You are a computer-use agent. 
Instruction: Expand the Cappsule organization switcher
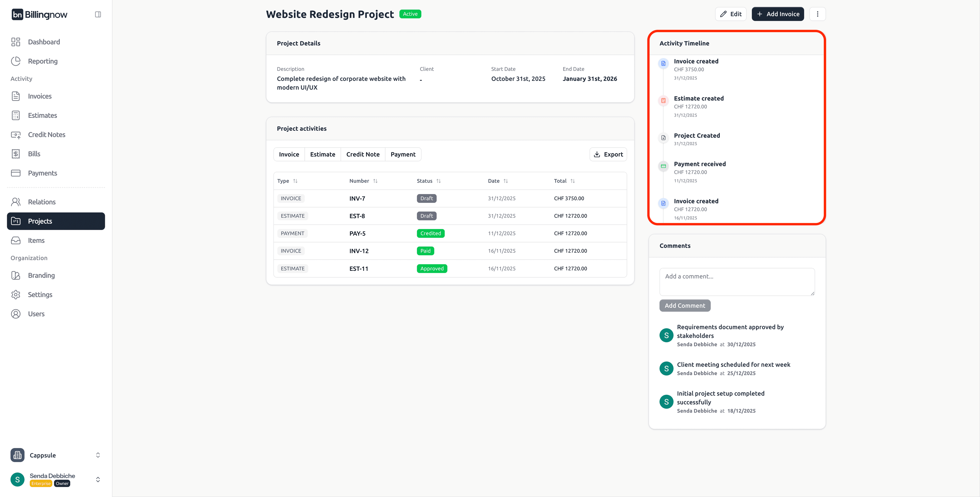pyautogui.click(x=98, y=455)
